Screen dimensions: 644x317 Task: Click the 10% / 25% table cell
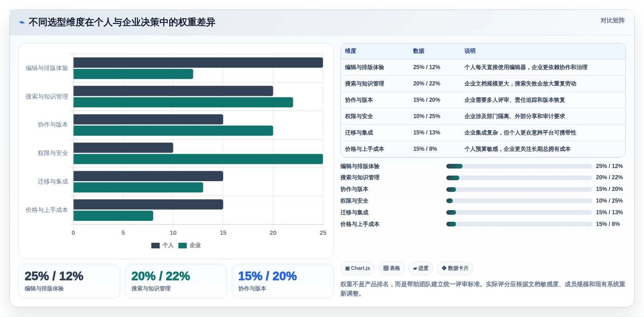(x=427, y=116)
